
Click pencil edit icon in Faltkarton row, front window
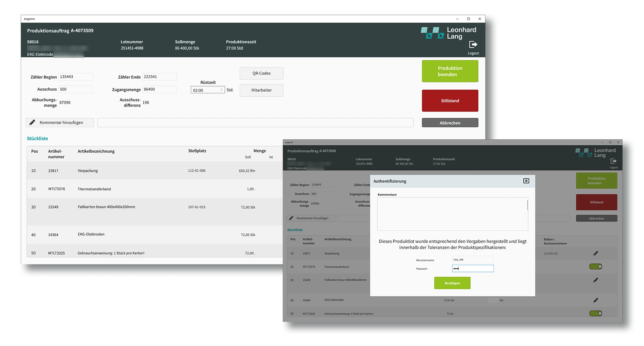[596, 280]
